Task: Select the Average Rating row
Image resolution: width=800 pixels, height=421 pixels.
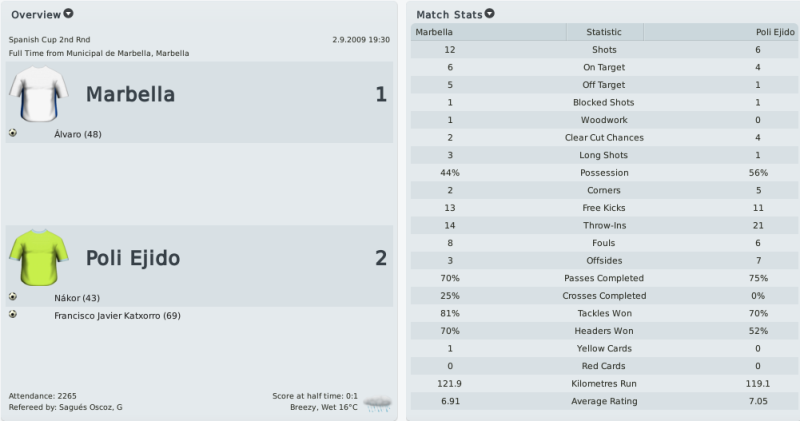Action: tap(605, 401)
